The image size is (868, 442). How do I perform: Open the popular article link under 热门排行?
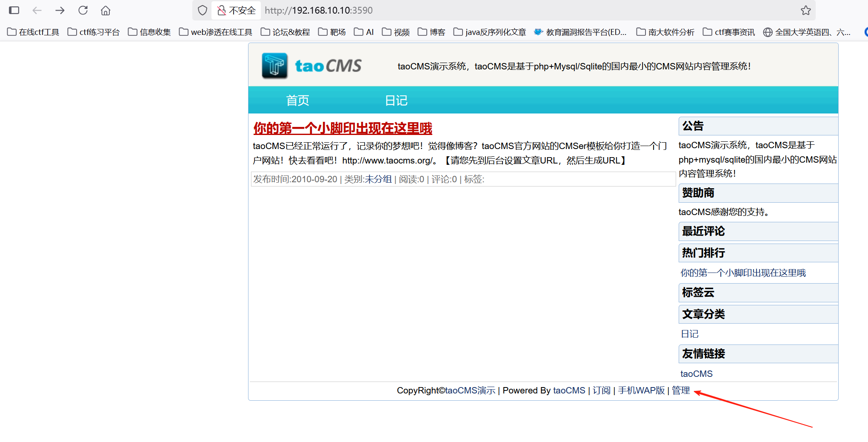pos(743,273)
